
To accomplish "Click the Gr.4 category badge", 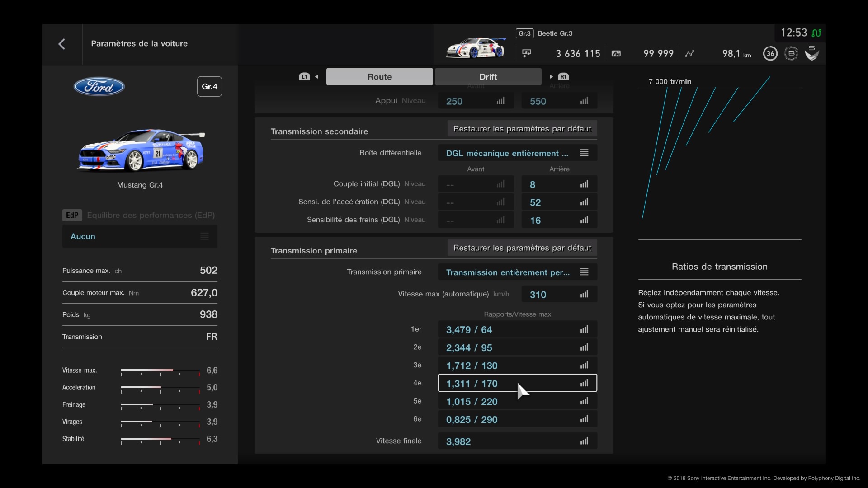I will [x=209, y=86].
